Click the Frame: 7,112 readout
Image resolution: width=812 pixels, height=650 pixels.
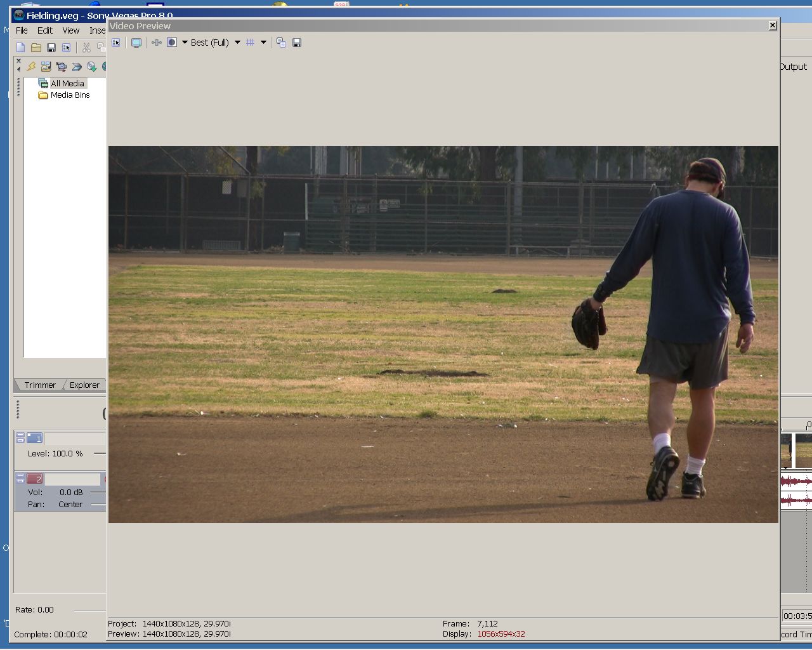470,624
